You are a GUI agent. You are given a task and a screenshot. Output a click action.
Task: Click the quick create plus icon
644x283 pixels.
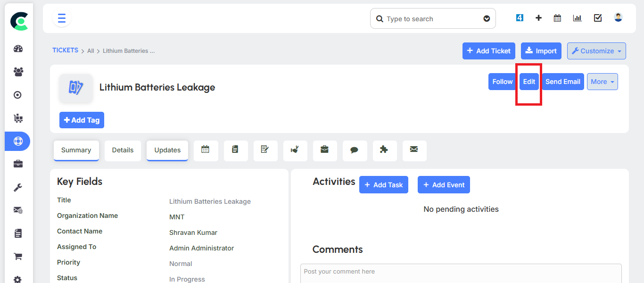[x=538, y=18]
